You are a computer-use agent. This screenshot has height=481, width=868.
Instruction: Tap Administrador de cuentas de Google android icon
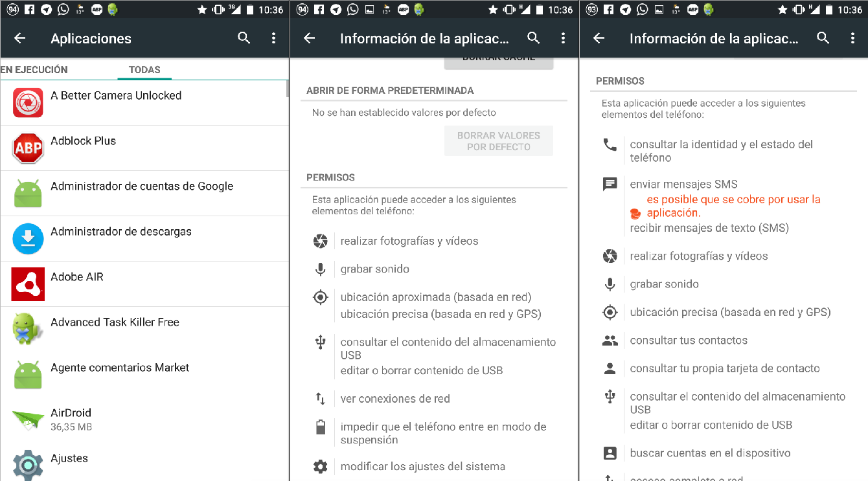point(28,194)
